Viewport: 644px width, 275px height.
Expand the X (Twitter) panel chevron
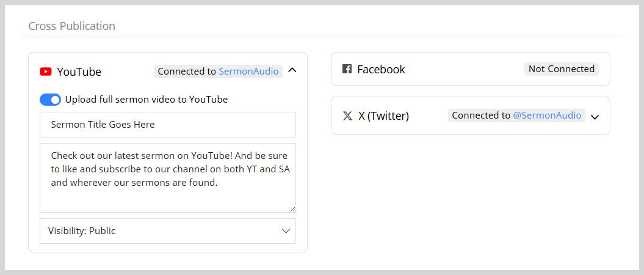[595, 117]
